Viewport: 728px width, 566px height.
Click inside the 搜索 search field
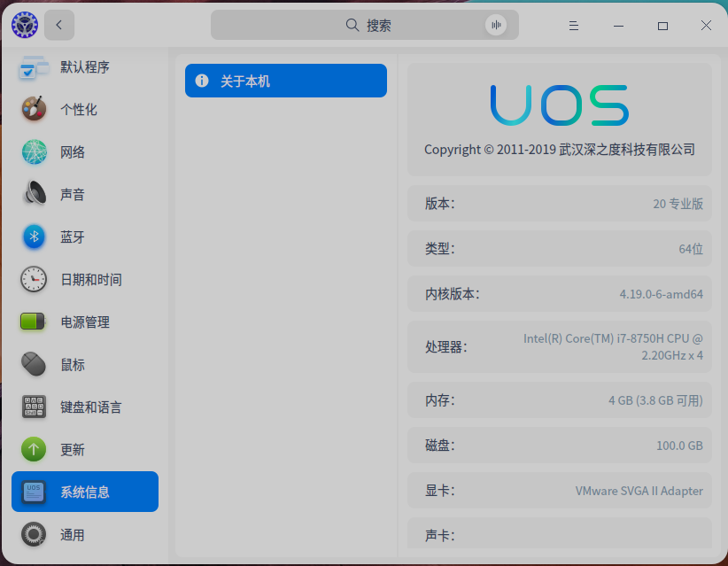coord(365,25)
